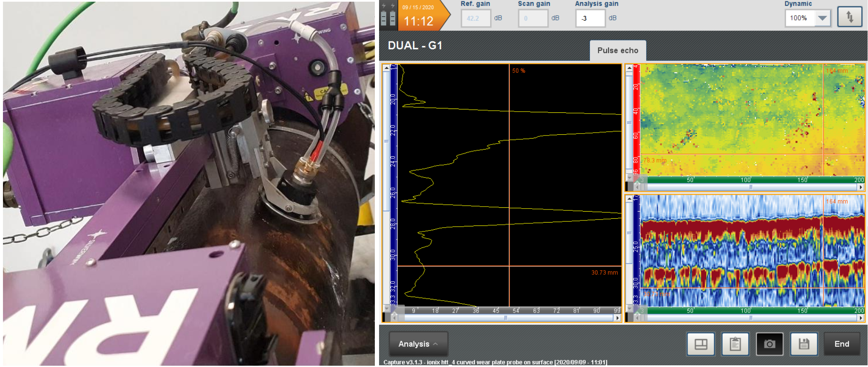Screen dimensions: 868x367
Task: Save the data with the floppy disk icon
Action: click(x=804, y=344)
